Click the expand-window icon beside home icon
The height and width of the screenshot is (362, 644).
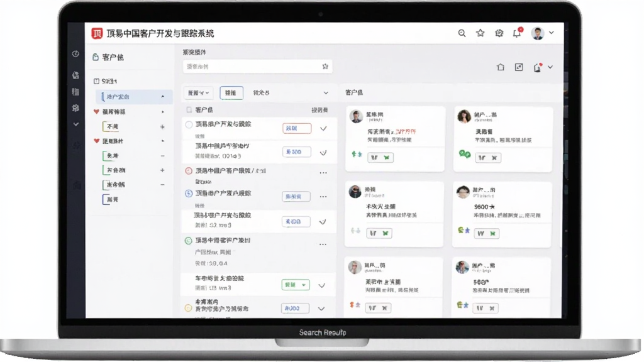519,67
